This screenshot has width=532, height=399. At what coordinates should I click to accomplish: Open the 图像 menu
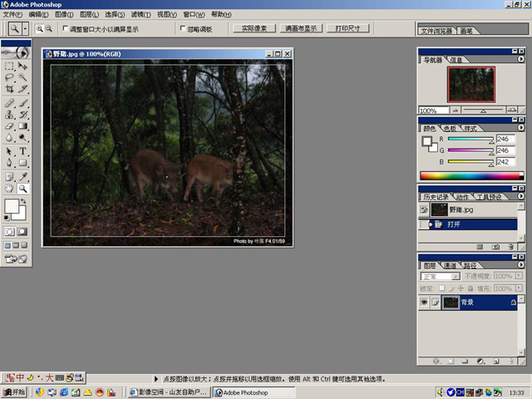(64, 15)
